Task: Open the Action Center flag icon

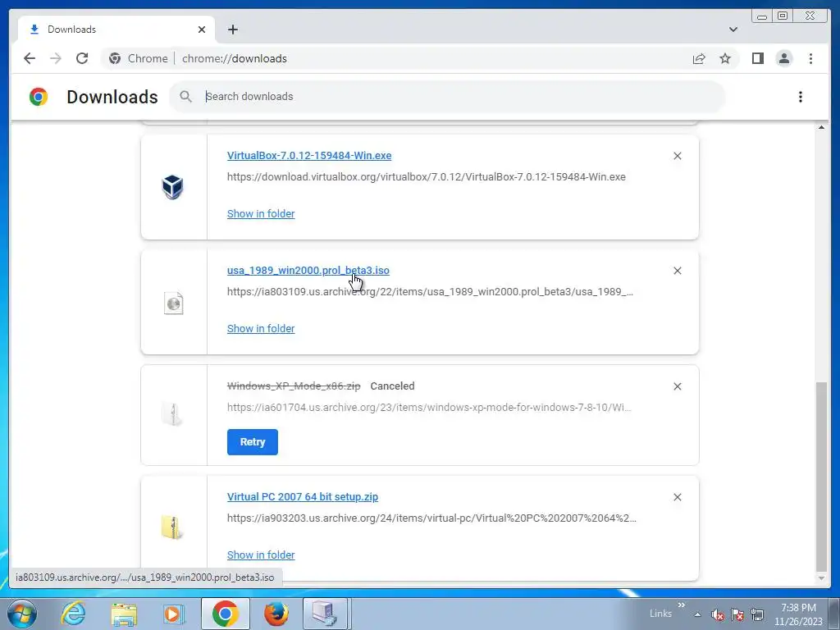Action: pyautogui.click(x=737, y=614)
